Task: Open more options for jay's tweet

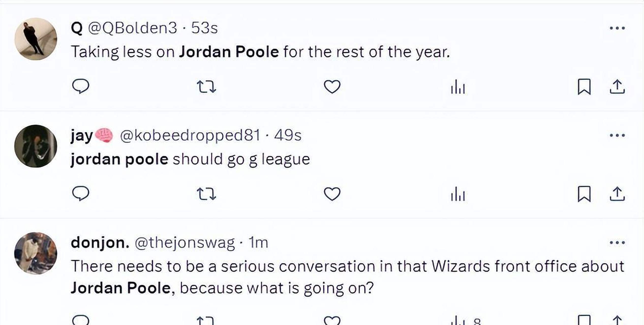Action: pos(617,135)
